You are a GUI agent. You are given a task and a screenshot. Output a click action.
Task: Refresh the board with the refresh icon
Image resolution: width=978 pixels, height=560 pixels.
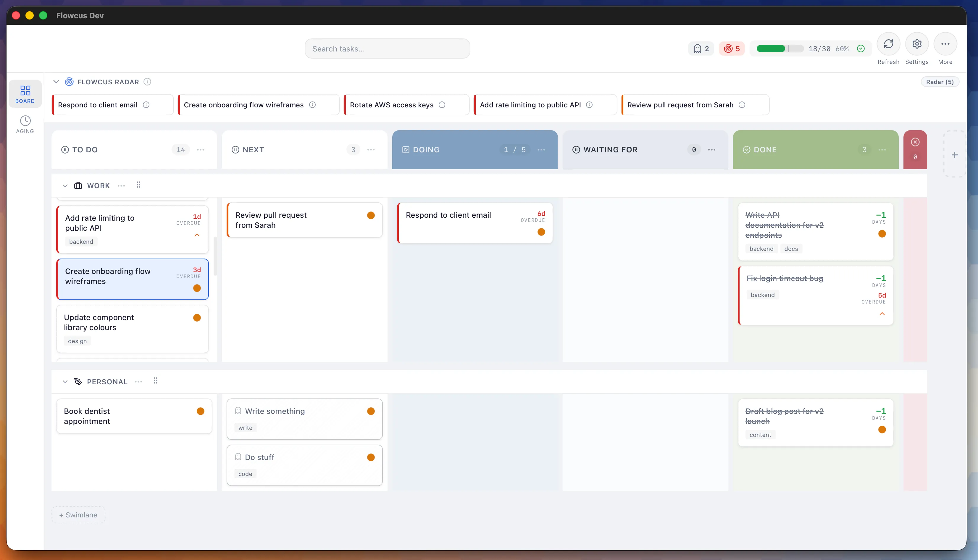click(888, 44)
